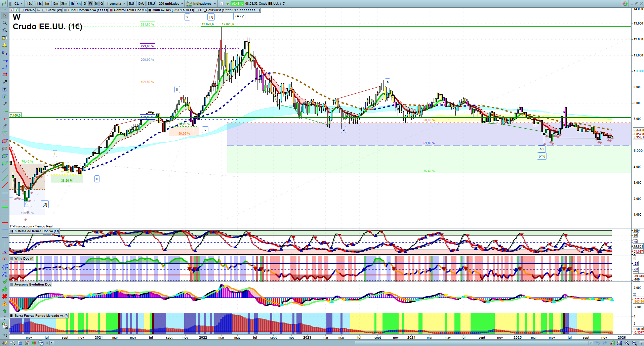
Task: Open the Multi Avisos indicator tab
Action: pyautogui.click(x=171, y=10)
